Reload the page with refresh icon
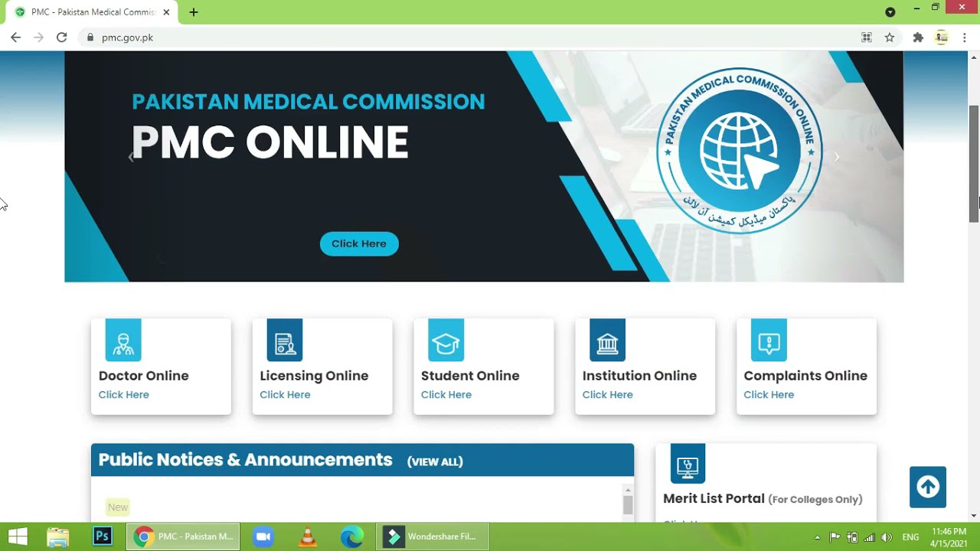 point(62,37)
